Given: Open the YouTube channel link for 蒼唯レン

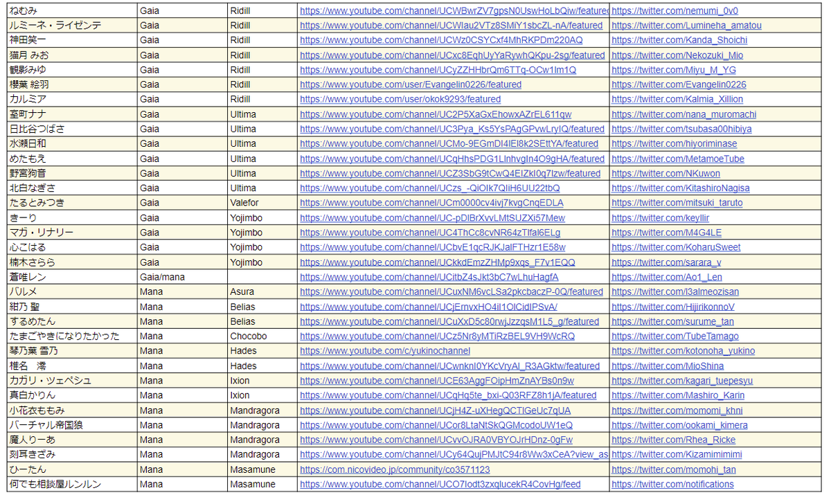Looking at the screenshot, I should pos(431,277).
